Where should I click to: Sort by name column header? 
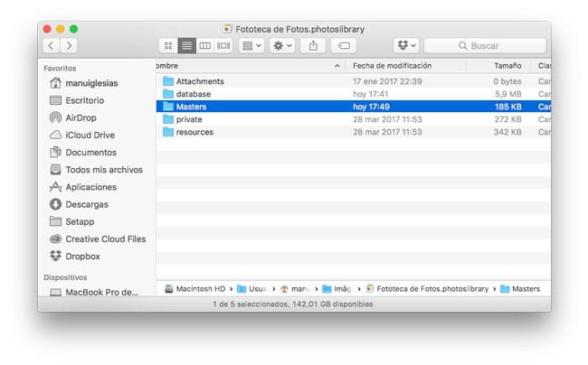(x=251, y=66)
